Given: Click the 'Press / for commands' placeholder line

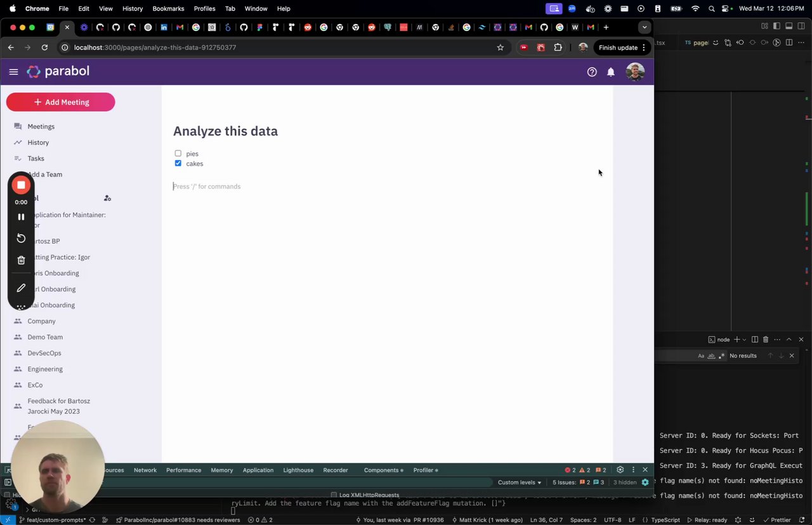Looking at the screenshot, I should click(207, 186).
